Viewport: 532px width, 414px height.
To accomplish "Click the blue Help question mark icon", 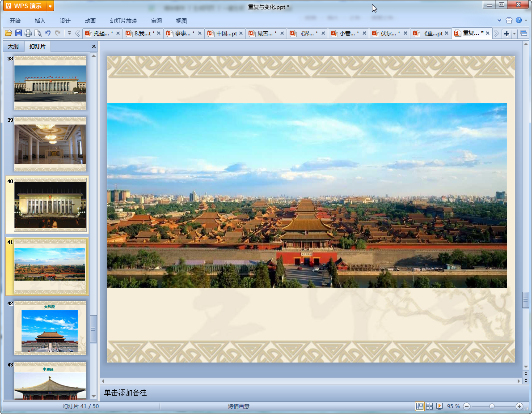I will click(518, 21).
